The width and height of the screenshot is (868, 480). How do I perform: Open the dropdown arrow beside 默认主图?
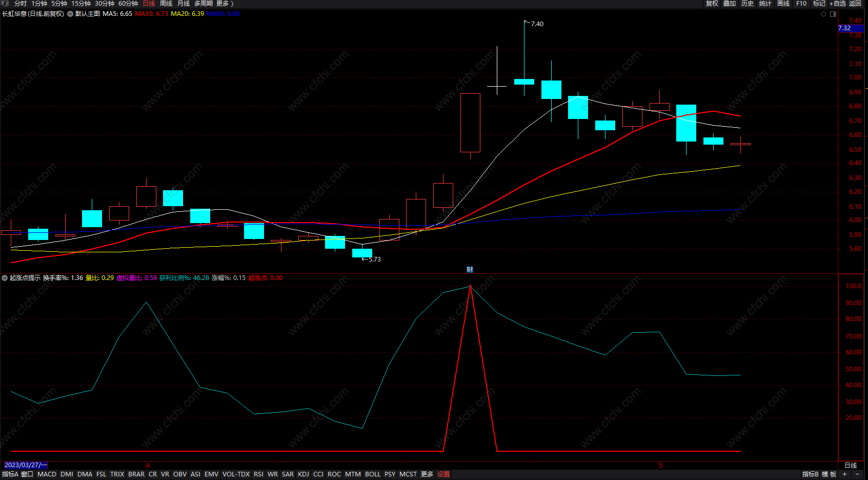coord(70,14)
